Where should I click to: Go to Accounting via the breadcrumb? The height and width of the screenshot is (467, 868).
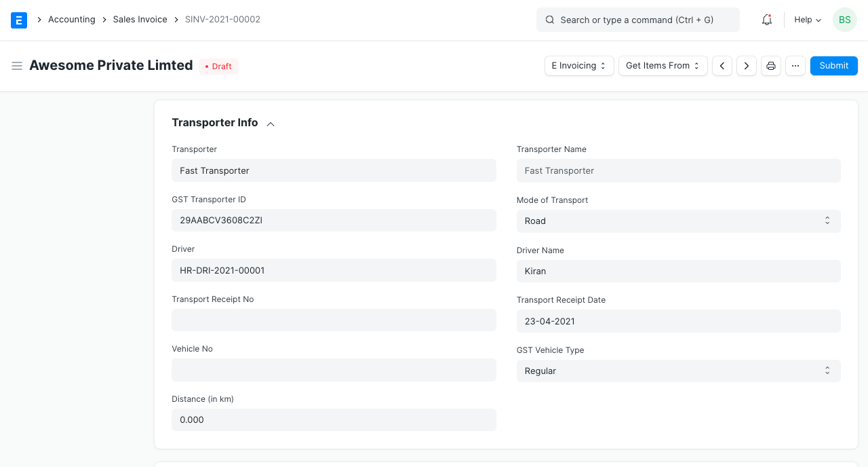71,19
